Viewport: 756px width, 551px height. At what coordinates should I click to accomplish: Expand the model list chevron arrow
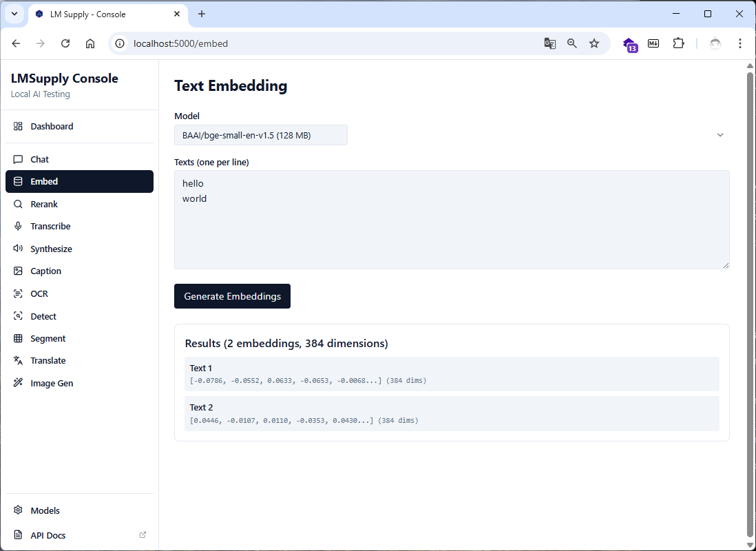click(x=720, y=135)
